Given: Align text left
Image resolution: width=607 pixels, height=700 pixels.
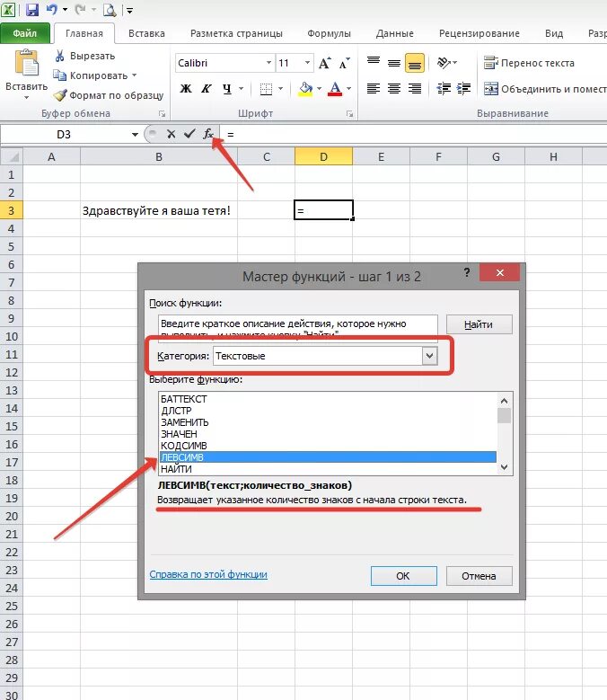Looking at the screenshot, I should coord(374,88).
